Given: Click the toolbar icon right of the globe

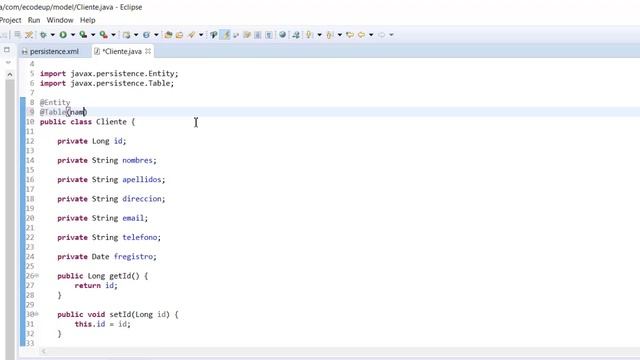Looking at the screenshot, I should 296,35.
